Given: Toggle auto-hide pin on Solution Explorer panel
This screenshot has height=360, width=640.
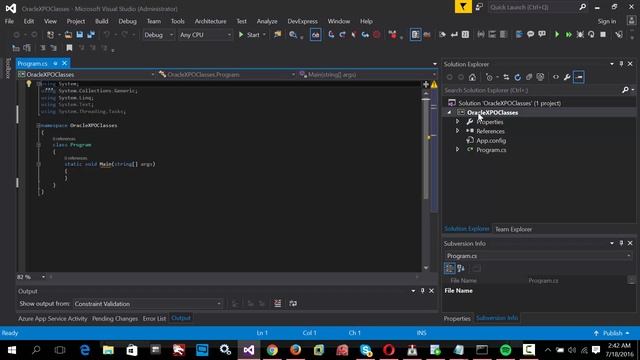Looking at the screenshot, I should pyautogui.click(x=621, y=64).
